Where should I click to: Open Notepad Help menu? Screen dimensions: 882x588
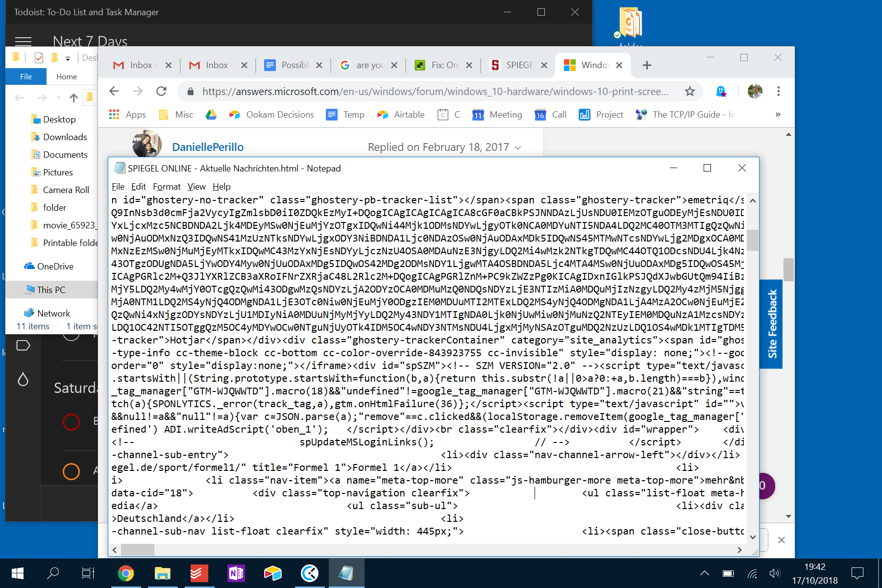click(221, 187)
